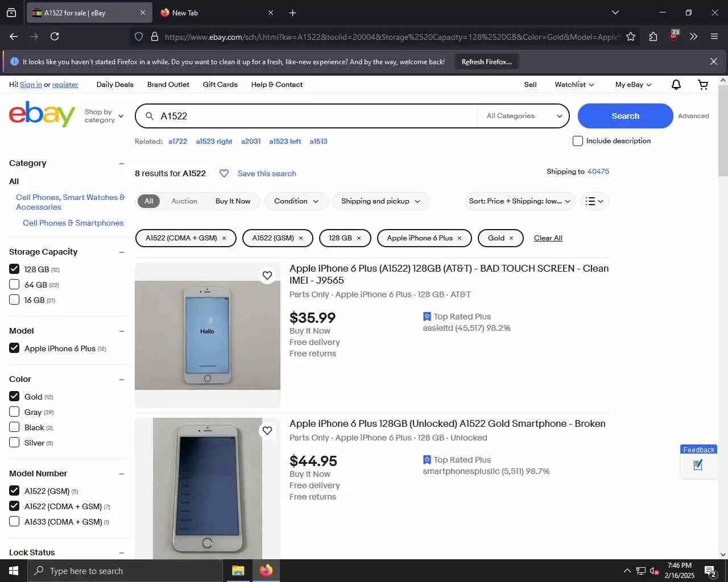The image size is (728, 582).
Task: Remove the A1522 (GSM) filter chip
Action: point(301,238)
